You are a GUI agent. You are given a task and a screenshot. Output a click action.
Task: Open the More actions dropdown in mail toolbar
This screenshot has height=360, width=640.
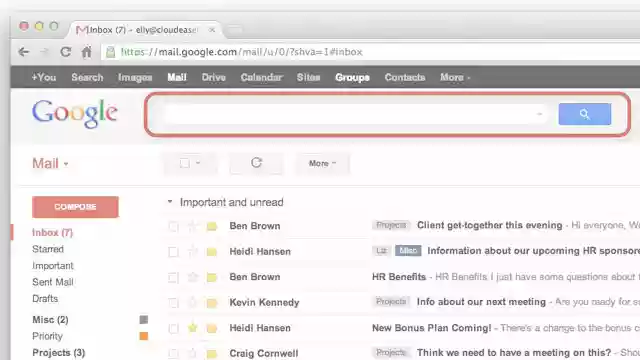[x=322, y=163]
